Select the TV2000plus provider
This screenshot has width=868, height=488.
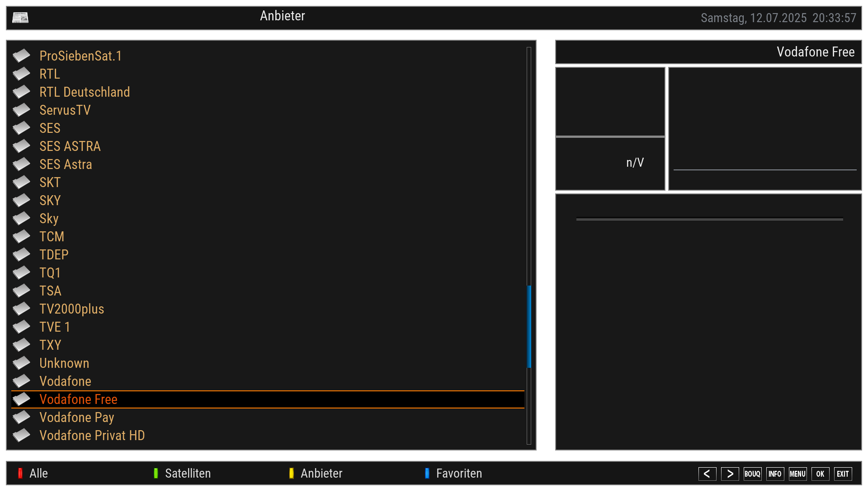268,309
